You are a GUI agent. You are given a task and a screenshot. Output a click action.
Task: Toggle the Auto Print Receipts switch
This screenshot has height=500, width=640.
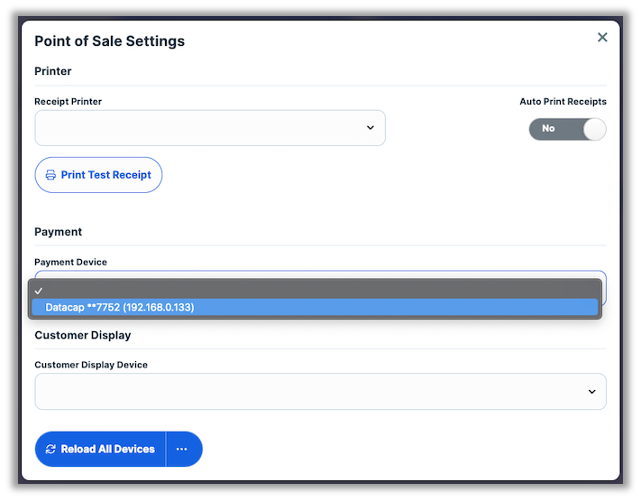click(567, 129)
